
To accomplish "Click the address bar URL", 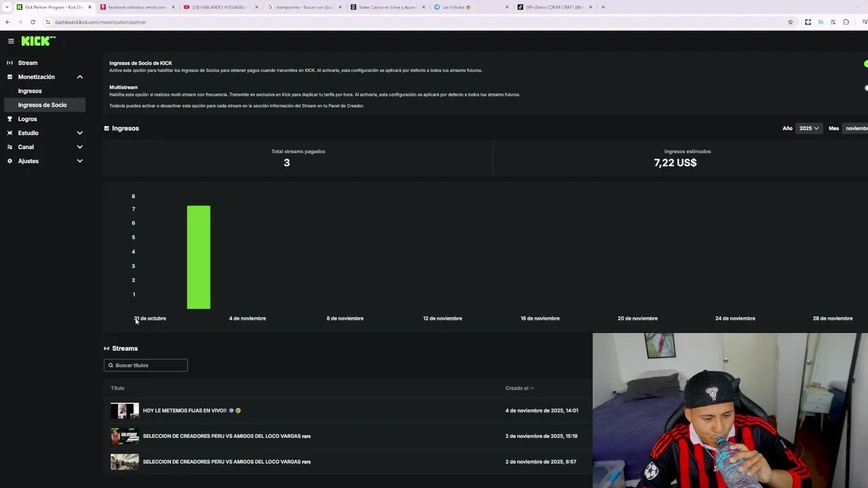I will pyautogui.click(x=100, y=22).
